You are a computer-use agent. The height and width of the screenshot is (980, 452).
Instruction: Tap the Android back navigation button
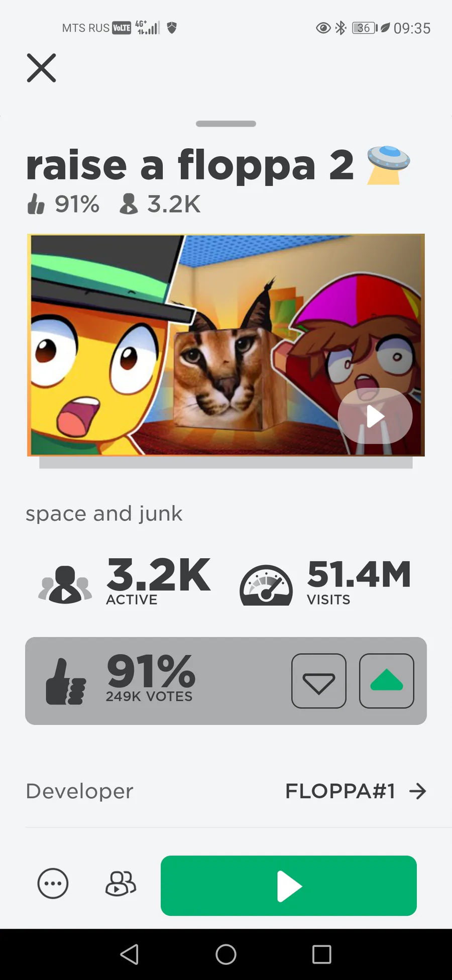130,954
